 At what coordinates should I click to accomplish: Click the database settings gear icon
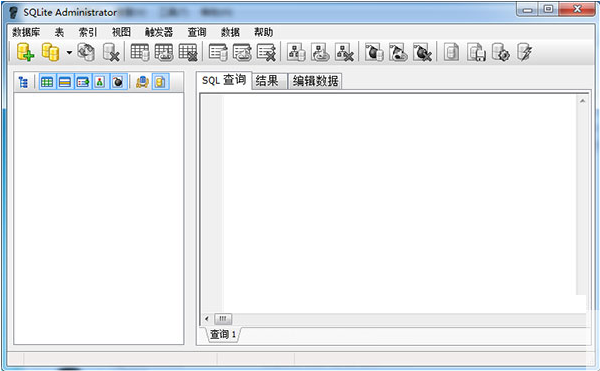501,52
